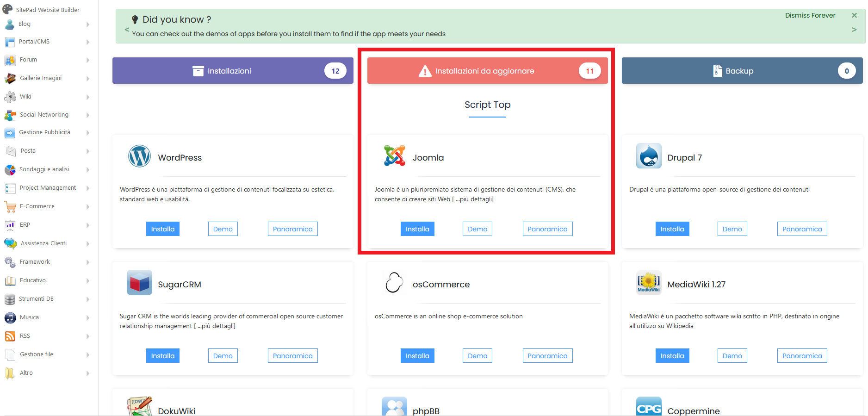Expand the Forum category arrow
Viewport: 868px width, 416px height.
pos(88,60)
